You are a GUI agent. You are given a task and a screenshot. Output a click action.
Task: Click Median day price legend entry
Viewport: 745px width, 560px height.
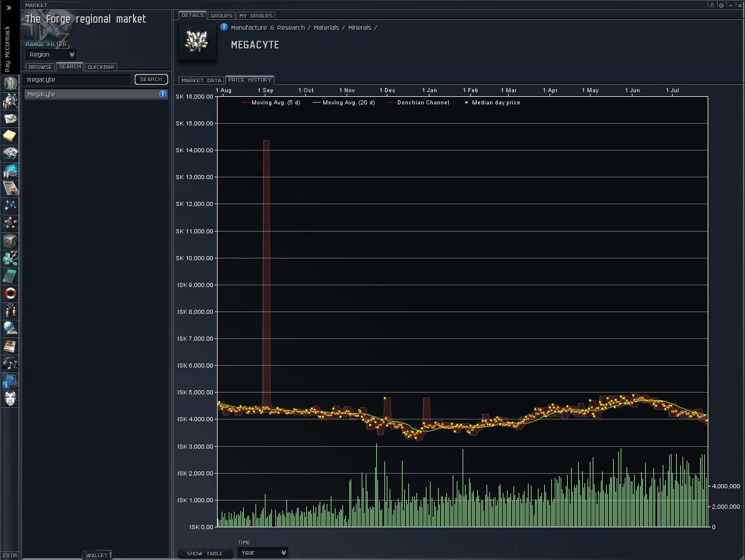tap(492, 103)
